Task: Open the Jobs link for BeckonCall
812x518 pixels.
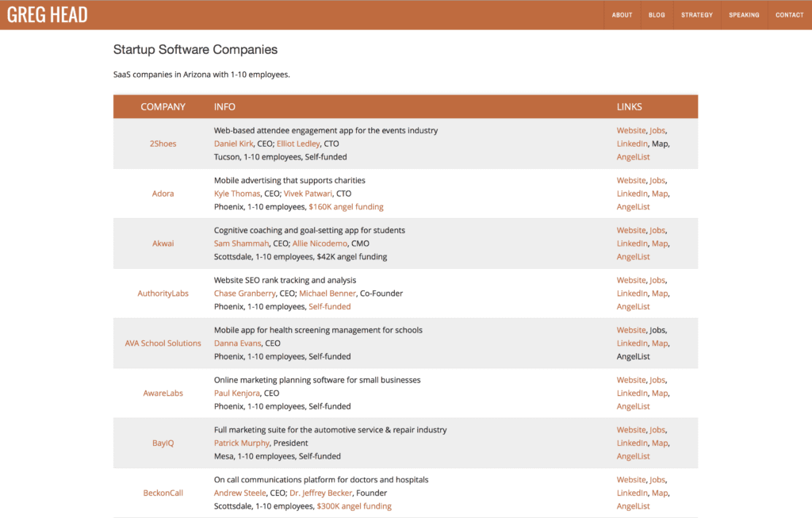Action: (657, 480)
